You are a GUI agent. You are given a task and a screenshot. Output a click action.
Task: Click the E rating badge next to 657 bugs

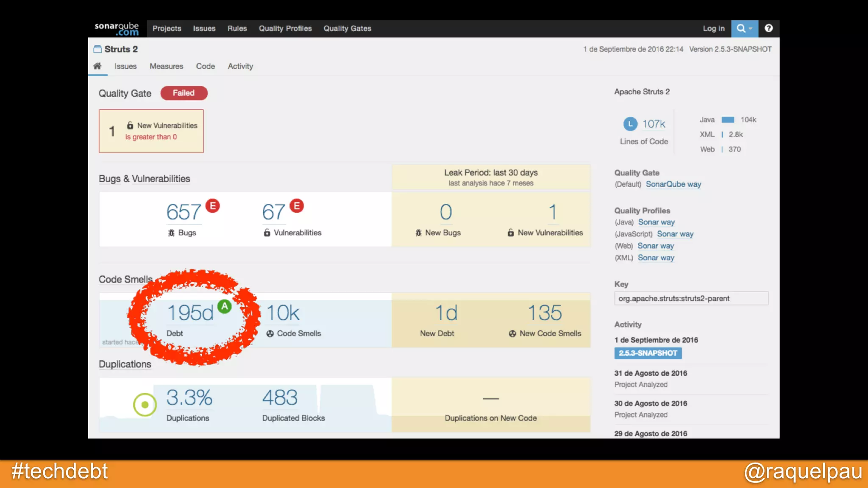[x=212, y=206]
